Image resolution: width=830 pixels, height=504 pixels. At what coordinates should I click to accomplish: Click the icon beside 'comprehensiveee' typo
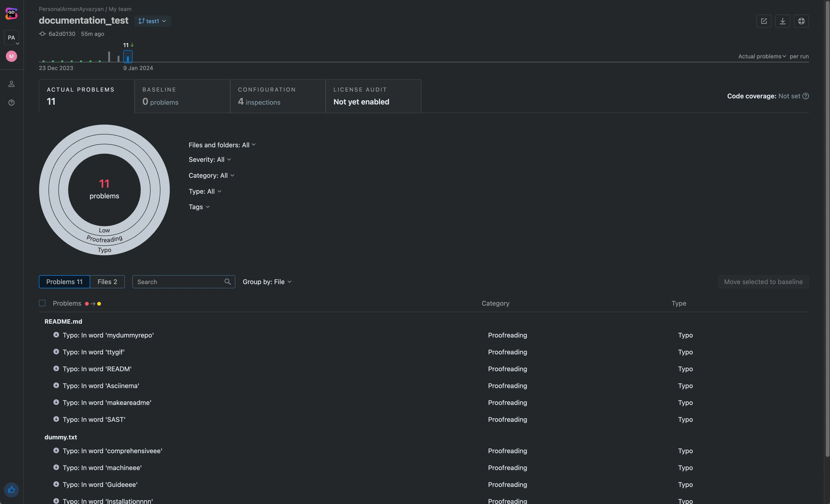(x=56, y=450)
